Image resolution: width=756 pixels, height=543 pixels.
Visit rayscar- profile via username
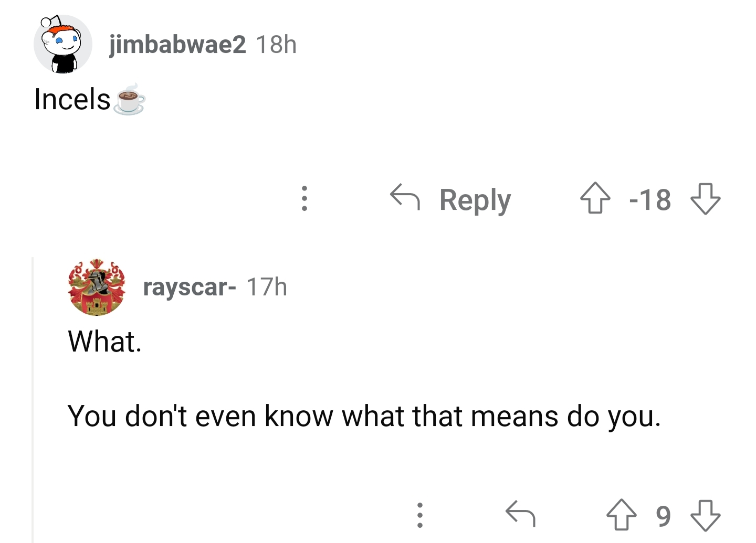[190, 287]
